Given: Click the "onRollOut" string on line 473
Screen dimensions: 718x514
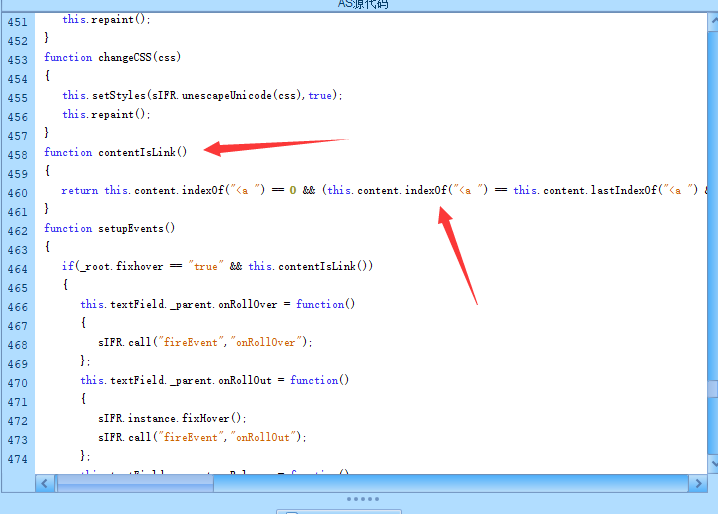Looking at the screenshot, I should (263, 437).
